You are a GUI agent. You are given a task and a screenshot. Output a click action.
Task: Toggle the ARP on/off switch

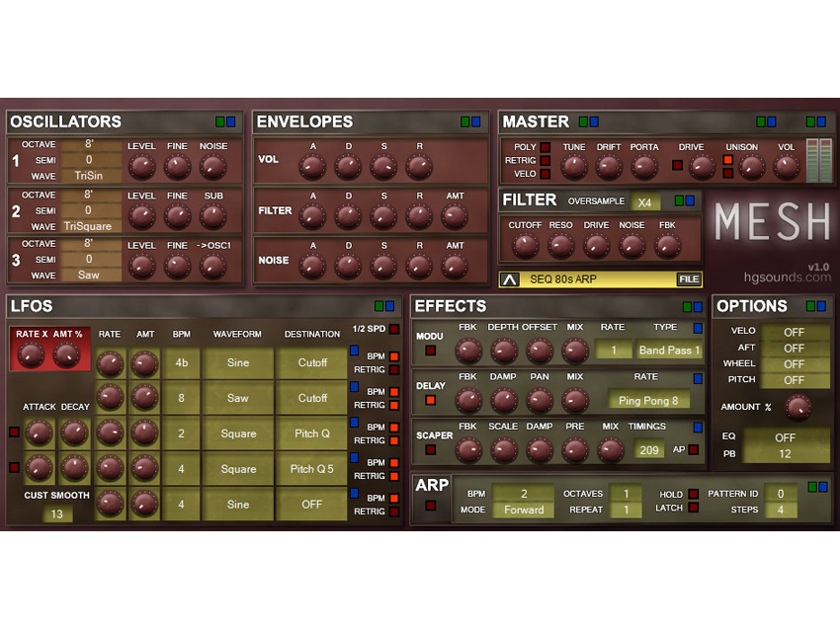430,506
